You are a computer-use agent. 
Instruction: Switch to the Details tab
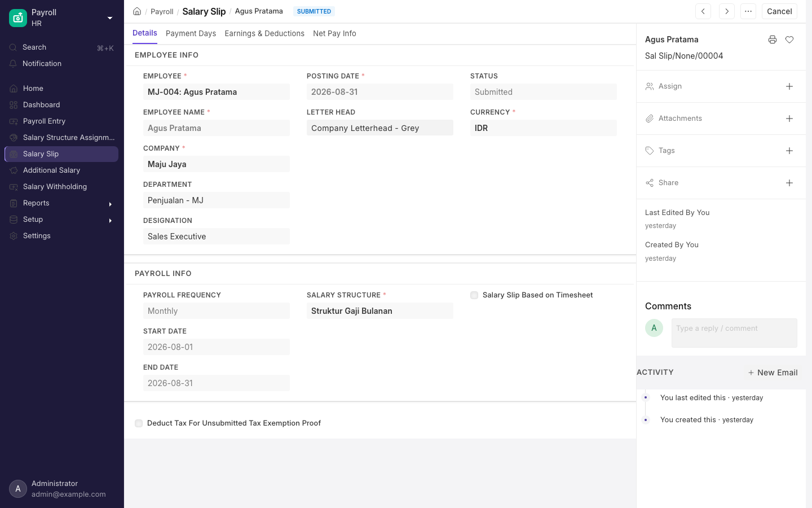coord(145,33)
